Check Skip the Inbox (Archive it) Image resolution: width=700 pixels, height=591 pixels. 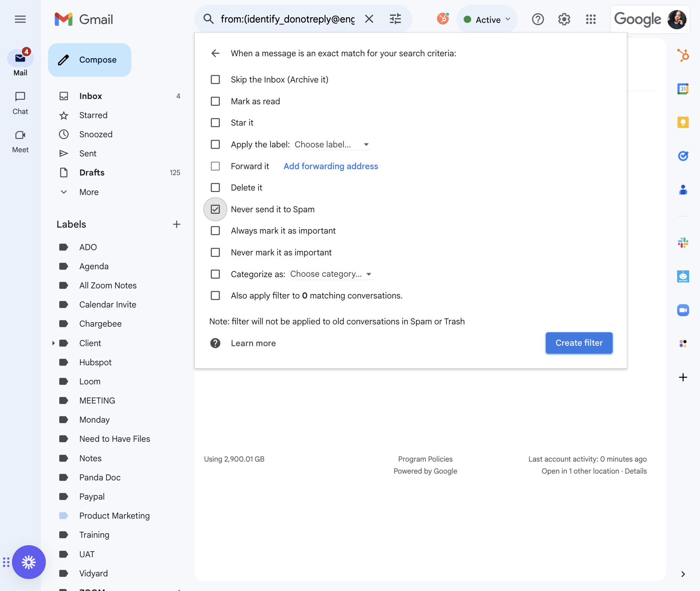215,79
